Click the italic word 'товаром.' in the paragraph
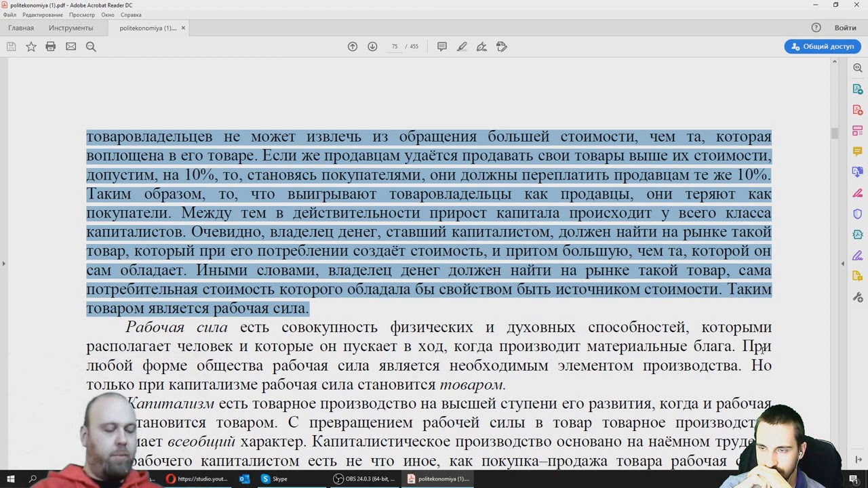The image size is (868, 488). 473,385
